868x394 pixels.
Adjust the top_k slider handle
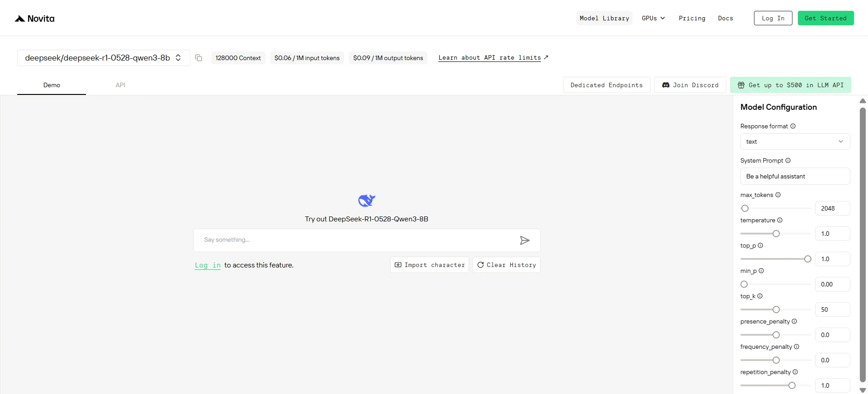click(776, 310)
